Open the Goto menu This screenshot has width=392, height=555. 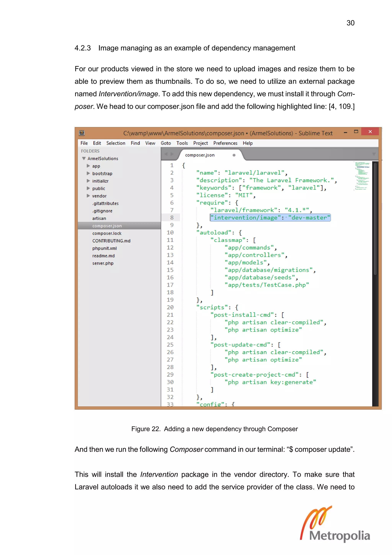pyautogui.click(x=166, y=143)
